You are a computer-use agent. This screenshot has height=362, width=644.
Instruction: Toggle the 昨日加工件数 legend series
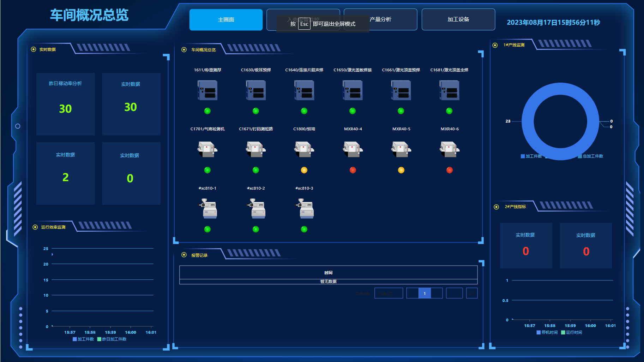[x=112, y=339]
